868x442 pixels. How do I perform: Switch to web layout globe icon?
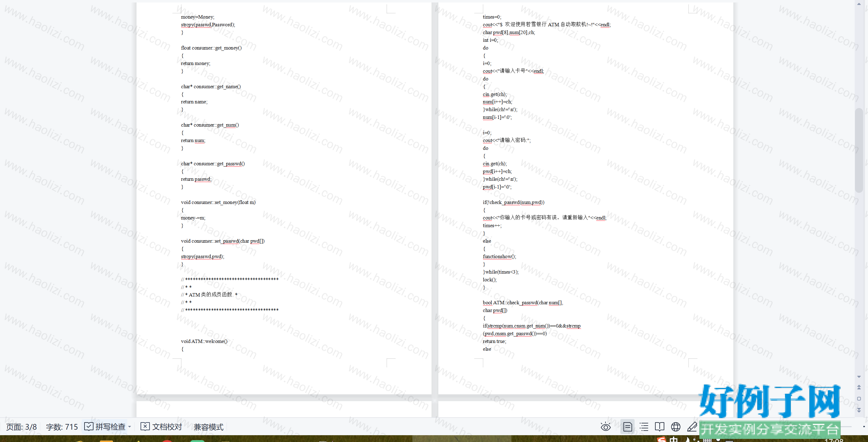(x=675, y=427)
